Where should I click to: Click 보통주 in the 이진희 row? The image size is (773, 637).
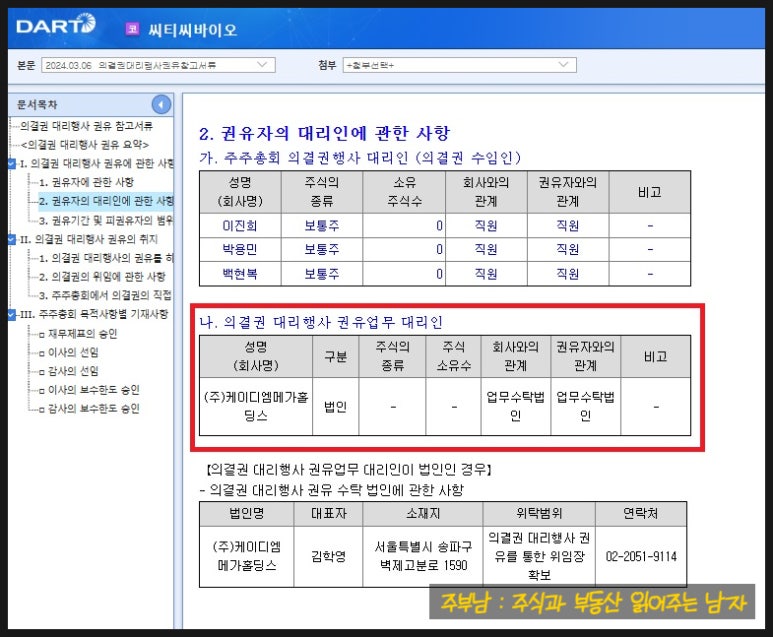tap(321, 225)
